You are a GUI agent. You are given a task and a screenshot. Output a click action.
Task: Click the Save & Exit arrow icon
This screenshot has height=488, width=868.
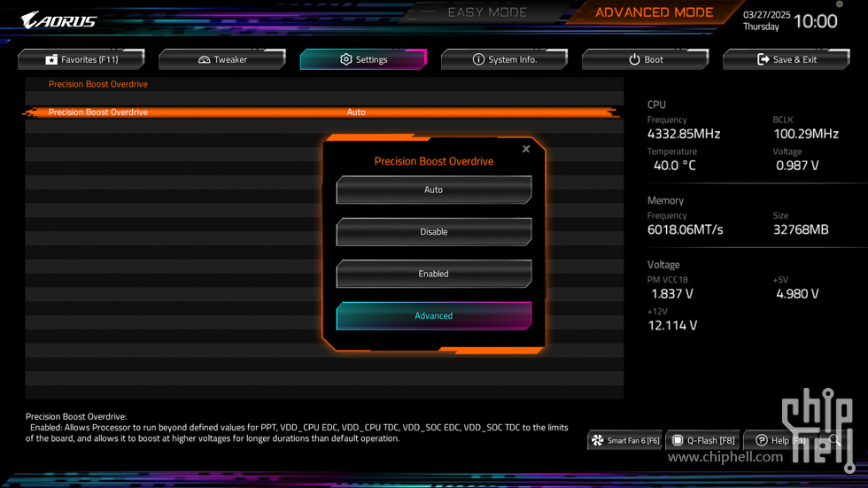pyautogui.click(x=763, y=59)
